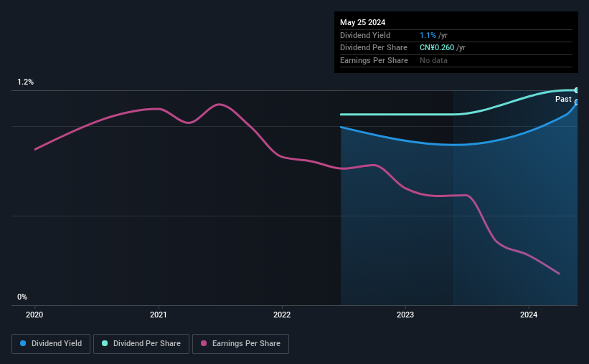Select the 2023 x-axis label

click(x=405, y=315)
